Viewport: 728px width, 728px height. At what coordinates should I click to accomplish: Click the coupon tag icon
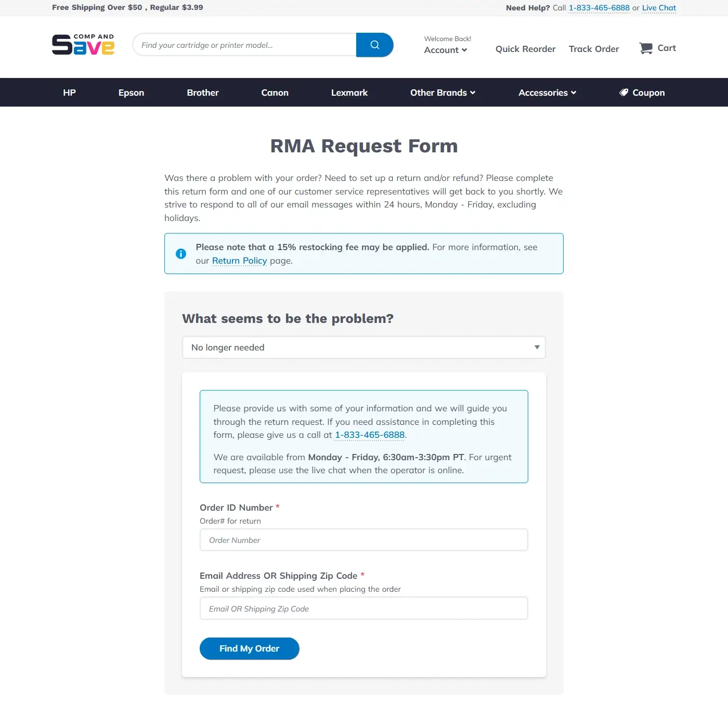pos(623,92)
